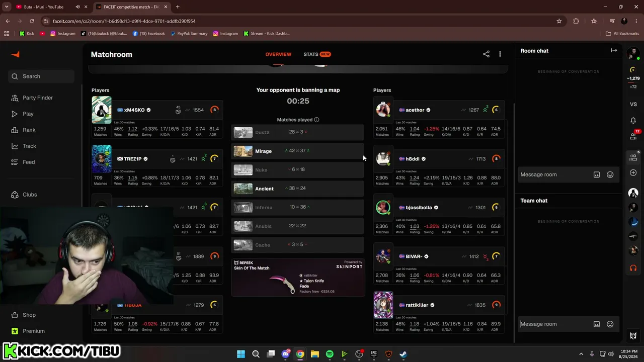Image resolution: width=644 pixels, height=362 pixels.
Task: Switch to the OVERVIEW tab
Action: (x=278, y=54)
